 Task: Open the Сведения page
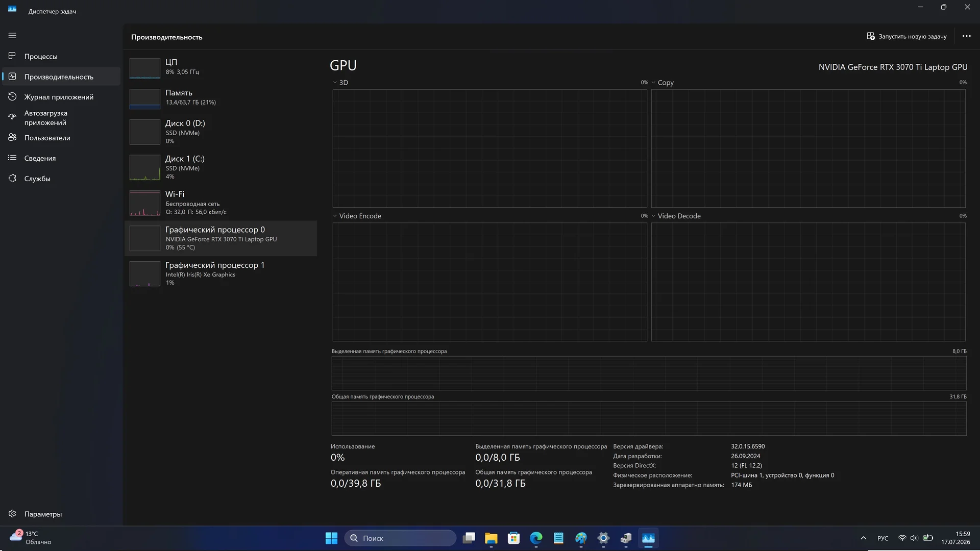(x=61, y=158)
